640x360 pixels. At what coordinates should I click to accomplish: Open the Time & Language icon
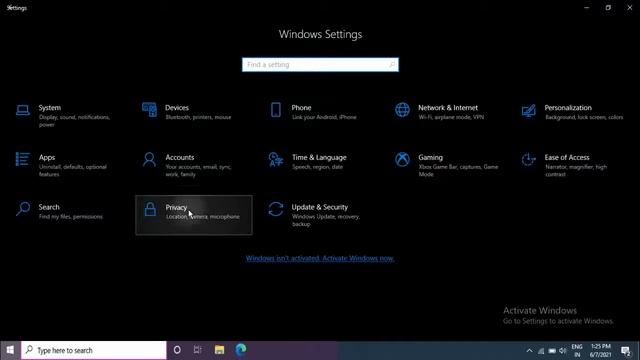coord(276,160)
